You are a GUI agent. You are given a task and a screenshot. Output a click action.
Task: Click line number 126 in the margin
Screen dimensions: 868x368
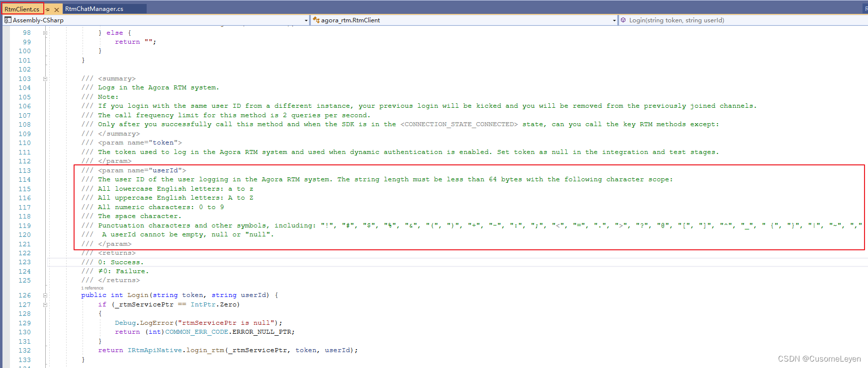point(25,295)
